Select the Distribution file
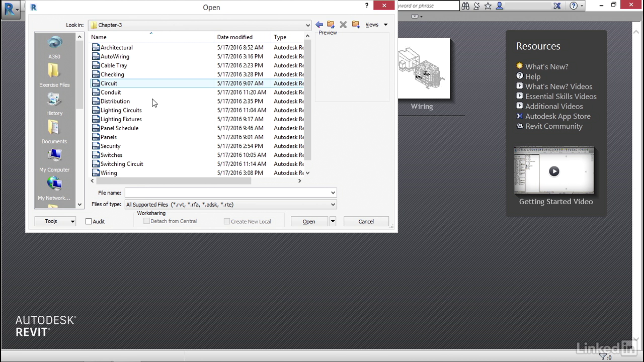The image size is (644, 362). (115, 102)
